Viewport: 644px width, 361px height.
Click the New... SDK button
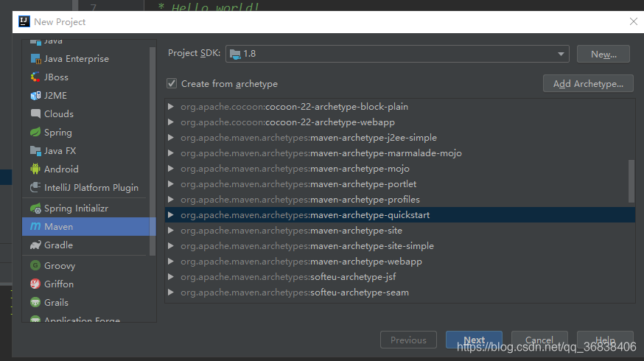[603, 54]
